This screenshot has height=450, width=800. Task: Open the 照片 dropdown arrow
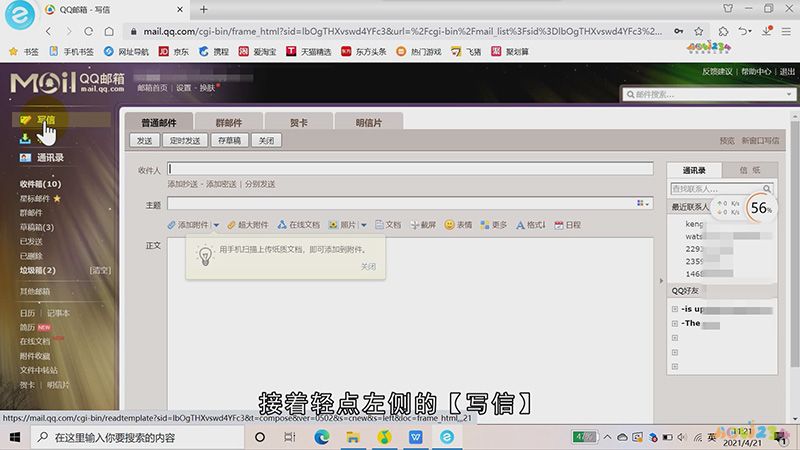(x=364, y=225)
